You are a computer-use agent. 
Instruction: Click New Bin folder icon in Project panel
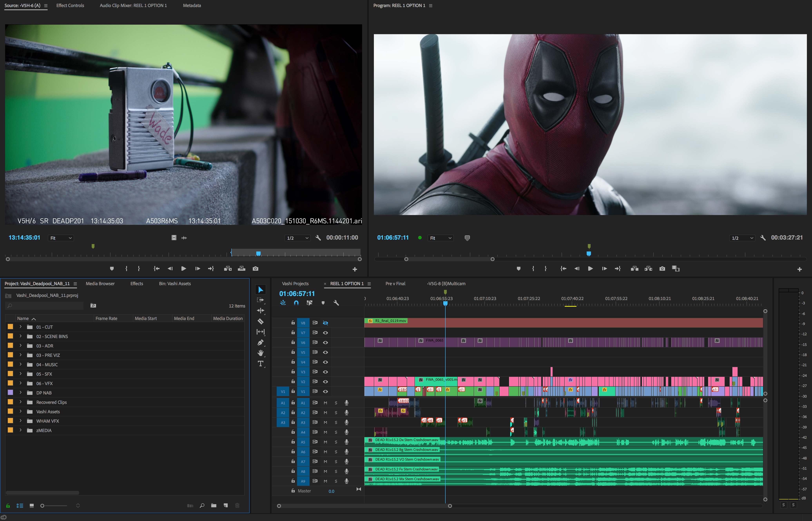click(x=214, y=506)
